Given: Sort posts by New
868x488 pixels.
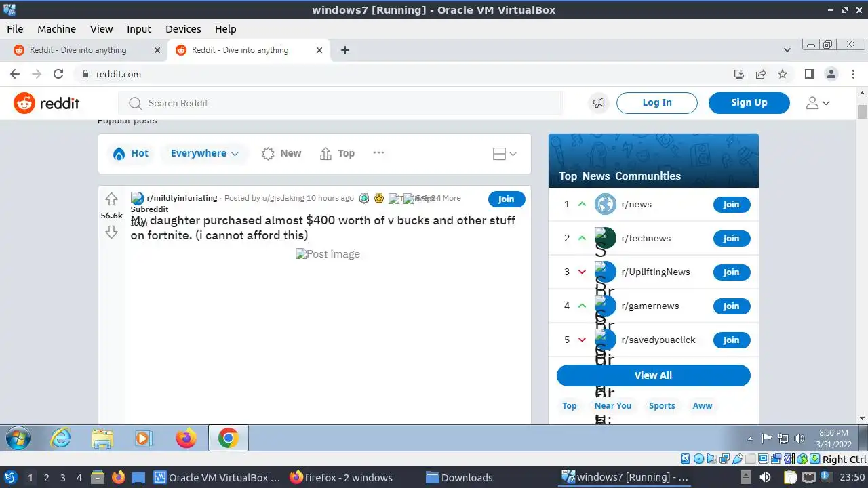Looking at the screenshot, I should coord(281,153).
